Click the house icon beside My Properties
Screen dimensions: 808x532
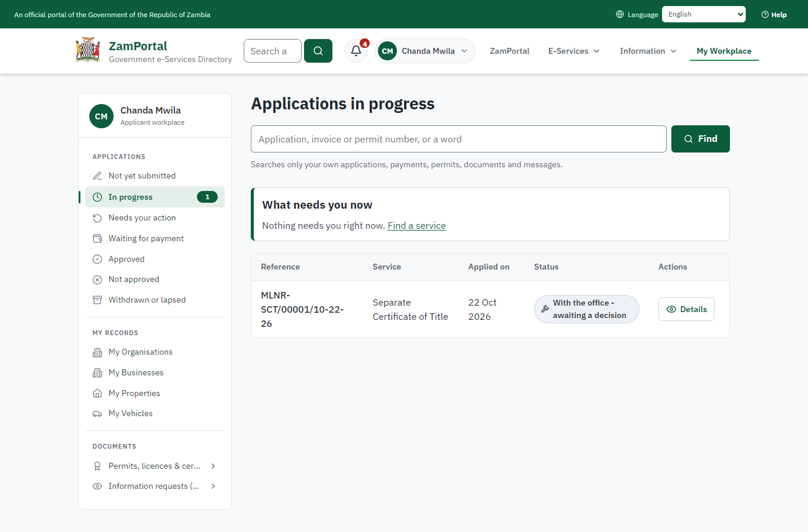tap(98, 393)
